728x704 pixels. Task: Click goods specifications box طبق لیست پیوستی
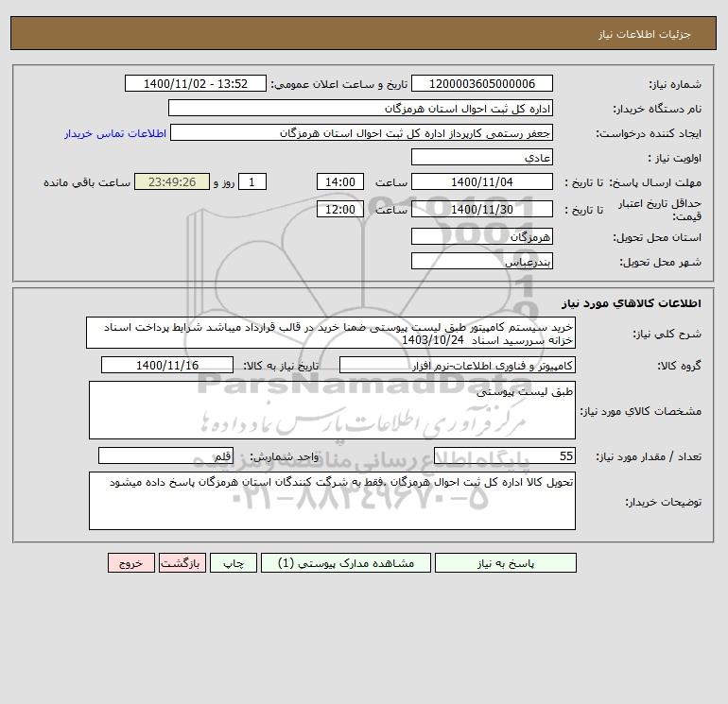[x=332, y=410]
